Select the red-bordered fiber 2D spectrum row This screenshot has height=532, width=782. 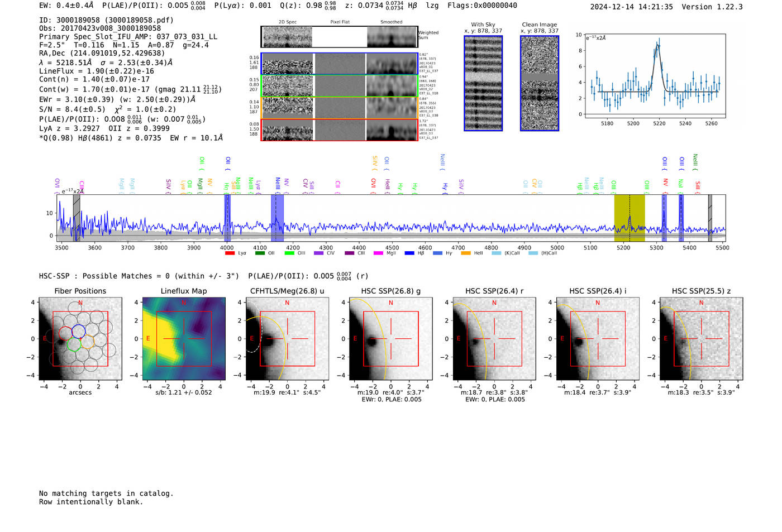(340, 130)
